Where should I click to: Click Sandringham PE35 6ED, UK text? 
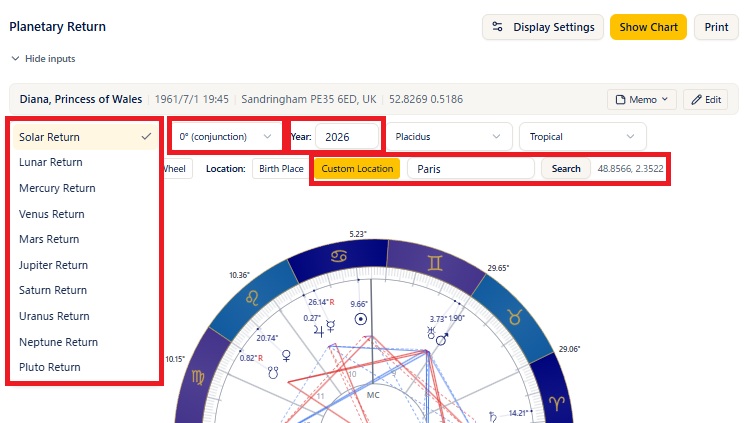coord(309,99)
